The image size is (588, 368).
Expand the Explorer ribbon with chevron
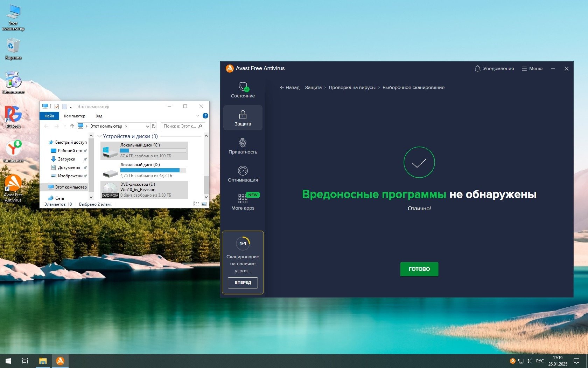[x=197, y=116]
